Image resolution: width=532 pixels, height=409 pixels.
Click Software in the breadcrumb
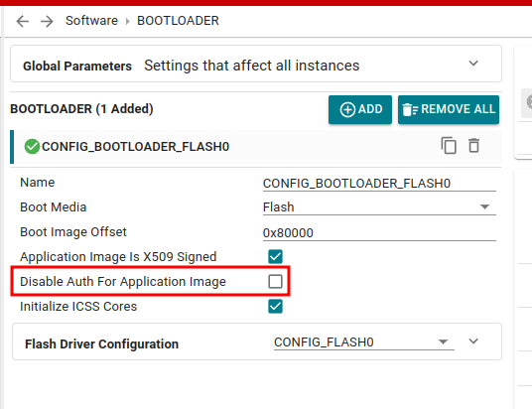pos(91,21)
